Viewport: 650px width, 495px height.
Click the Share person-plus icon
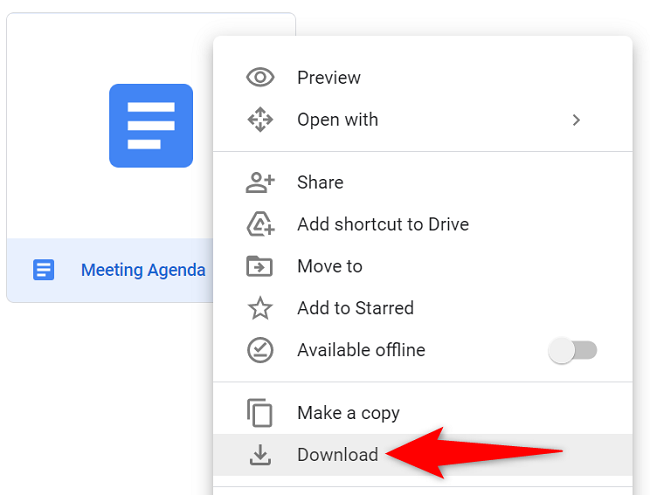260,182
